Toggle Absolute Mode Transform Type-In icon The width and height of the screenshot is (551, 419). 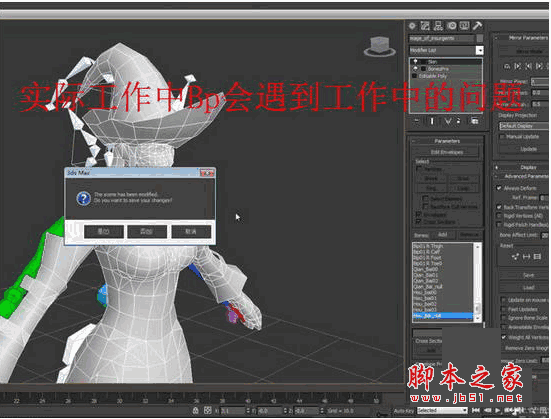(x=208, y=410)
